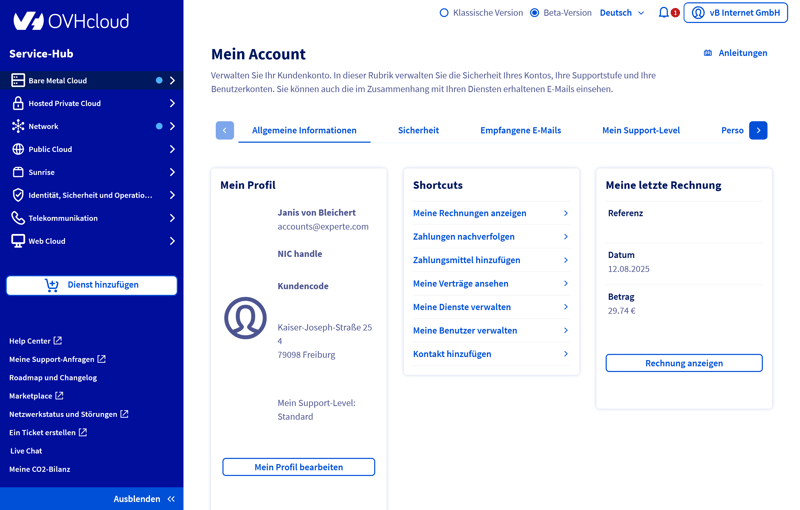The image size is (800, 510).
Task: Click the Bare Metal Cloud server icon
Action: tap(18, 80)
